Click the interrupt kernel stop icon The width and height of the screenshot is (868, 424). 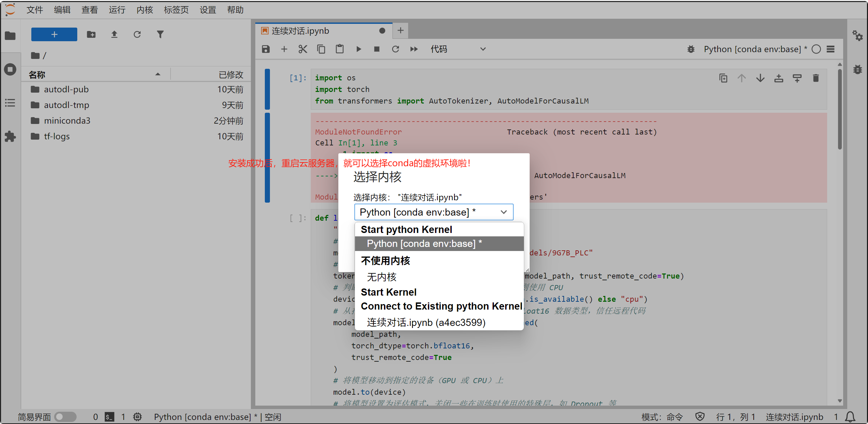click(376, 49)
